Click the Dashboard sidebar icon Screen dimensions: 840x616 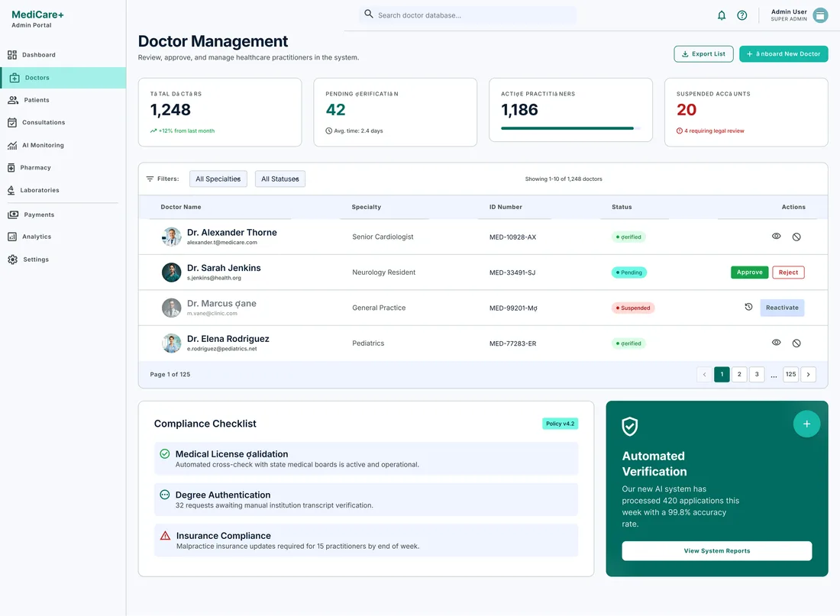pos(12,55)
